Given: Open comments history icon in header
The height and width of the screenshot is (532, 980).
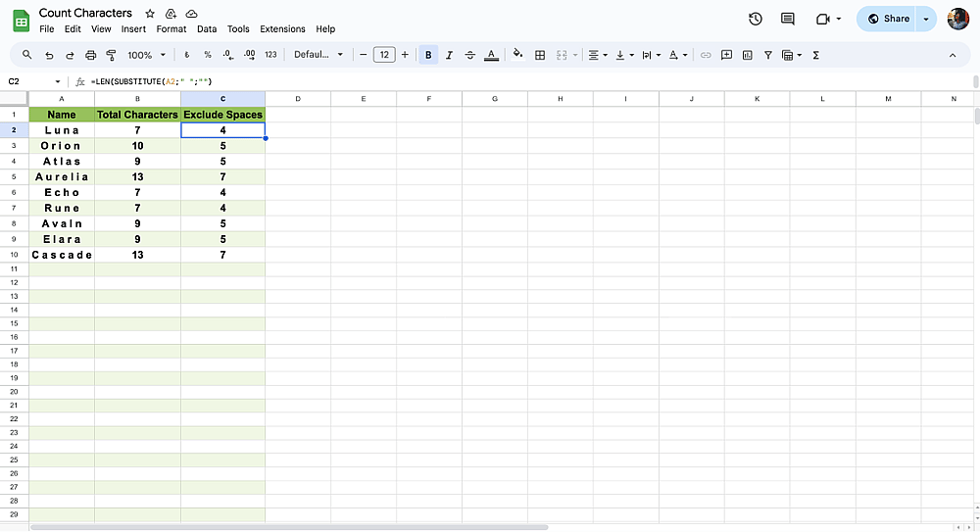Looking at the screenshot, I should [788, 19].
